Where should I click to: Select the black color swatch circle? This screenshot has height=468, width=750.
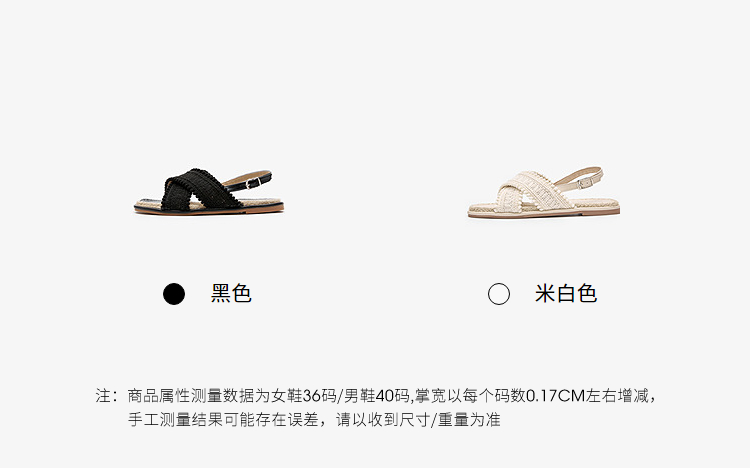[174, 294]
